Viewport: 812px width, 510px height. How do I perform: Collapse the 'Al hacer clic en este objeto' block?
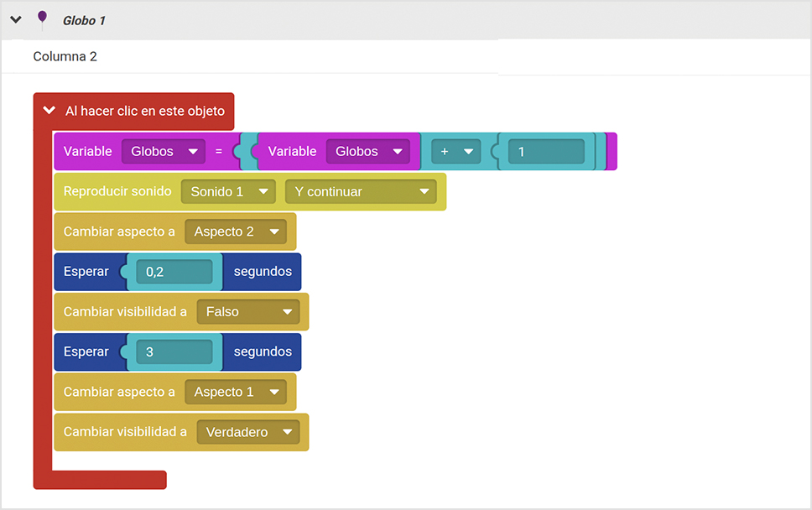(49, 110)
